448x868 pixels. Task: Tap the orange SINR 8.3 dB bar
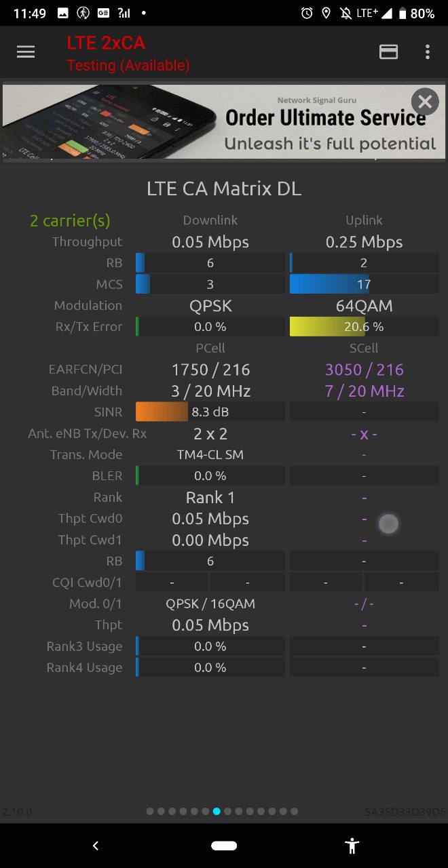pos(210,412)
